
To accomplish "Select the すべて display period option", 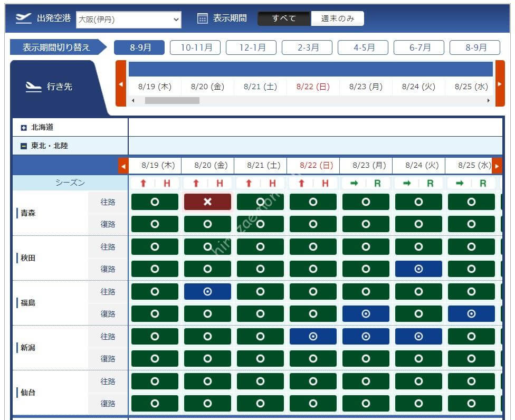I will click(284, 18).
